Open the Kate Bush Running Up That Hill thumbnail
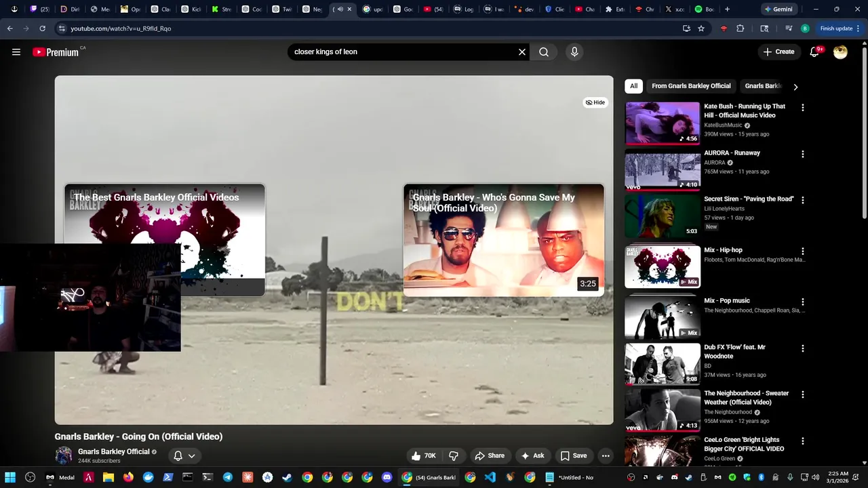 [663, 123]
